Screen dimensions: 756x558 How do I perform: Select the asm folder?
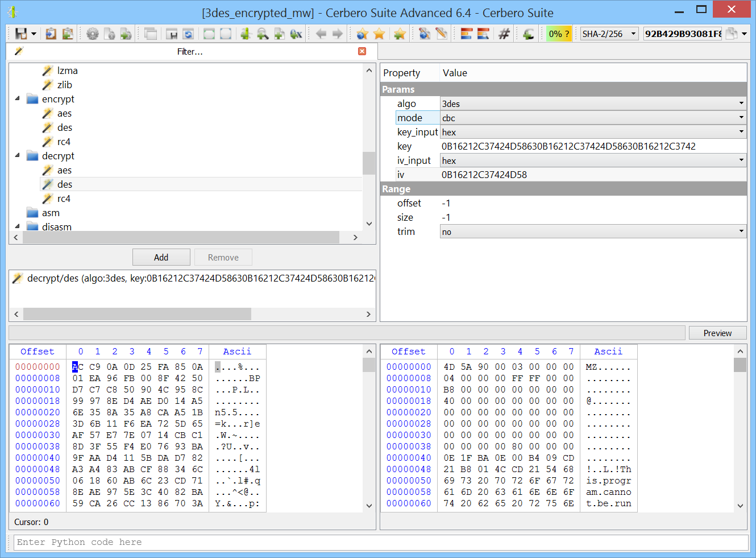[x=51, y=213]
